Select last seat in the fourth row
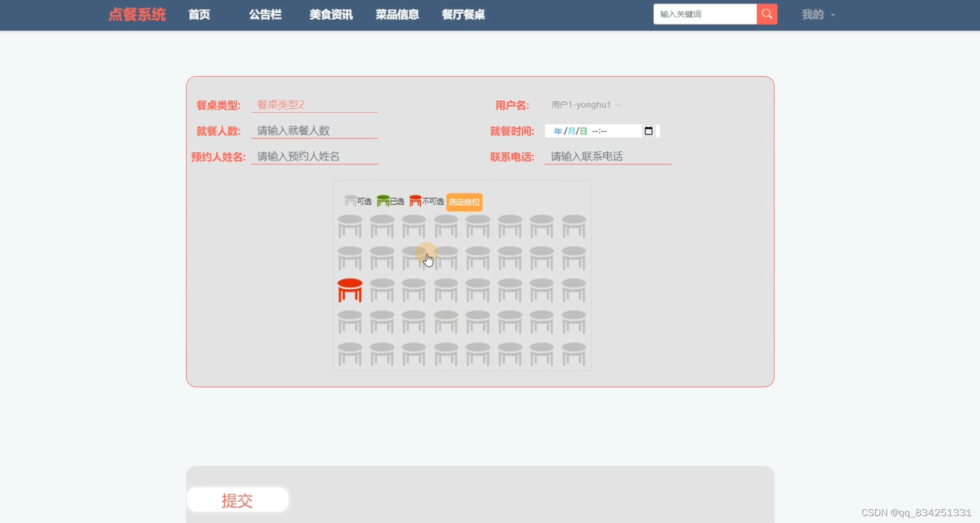 point(574,323)
